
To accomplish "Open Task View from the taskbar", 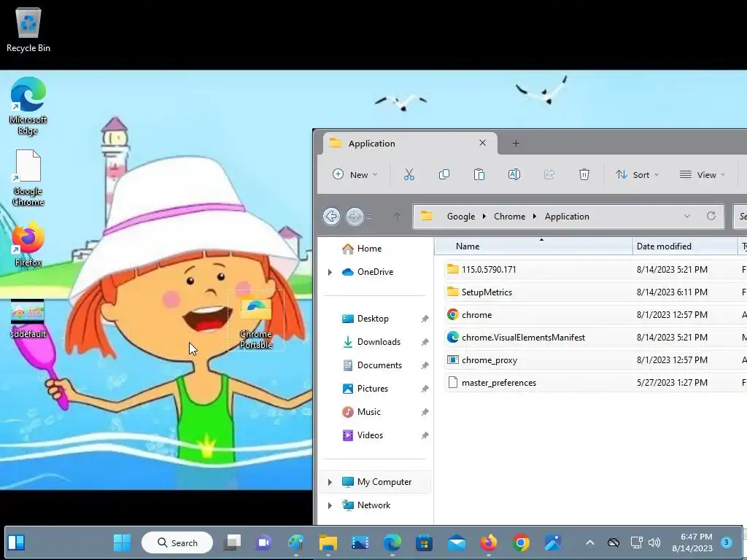I will [x=232, y=542].
